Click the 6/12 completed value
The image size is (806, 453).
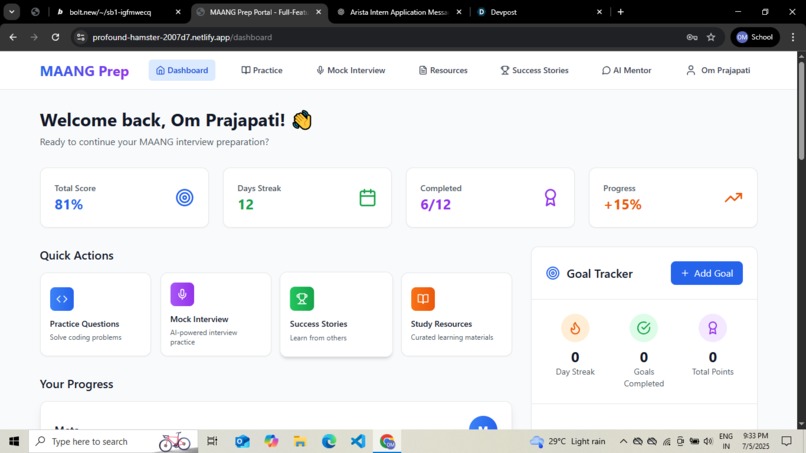click(x=435, y=205)
